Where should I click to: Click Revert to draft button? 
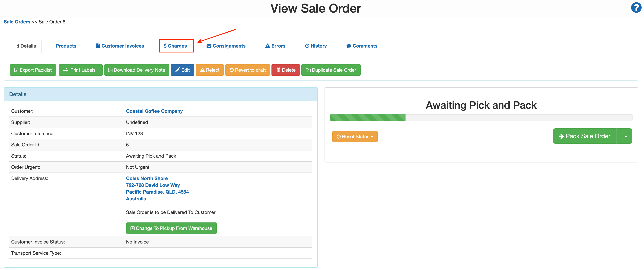click(x=247, y=70)
